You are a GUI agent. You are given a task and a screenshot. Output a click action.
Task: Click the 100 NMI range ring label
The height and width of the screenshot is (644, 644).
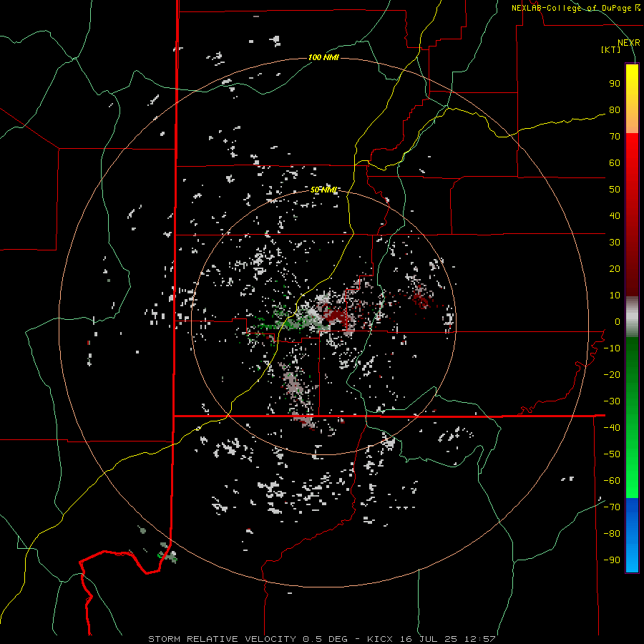pyautogui.click(x=323, y=57)
